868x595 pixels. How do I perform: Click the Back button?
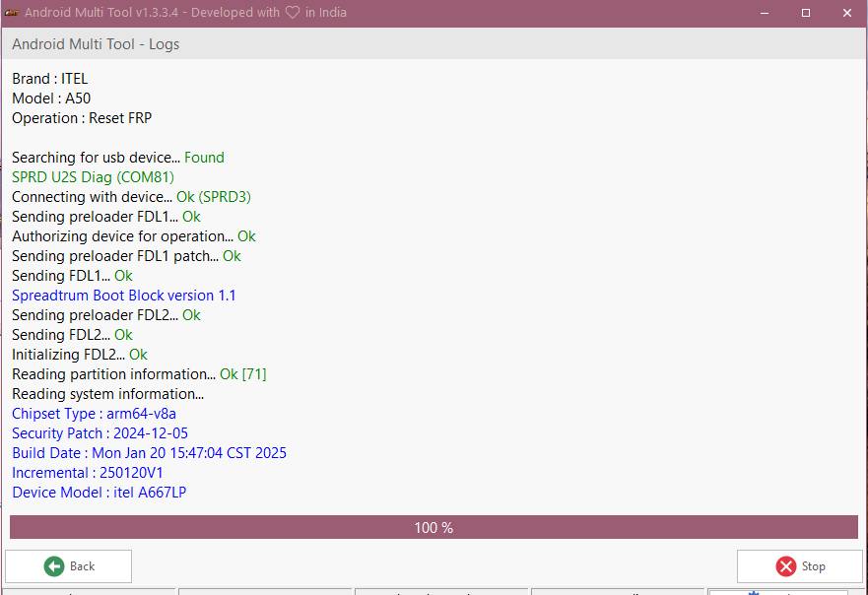tap(69, 566)
